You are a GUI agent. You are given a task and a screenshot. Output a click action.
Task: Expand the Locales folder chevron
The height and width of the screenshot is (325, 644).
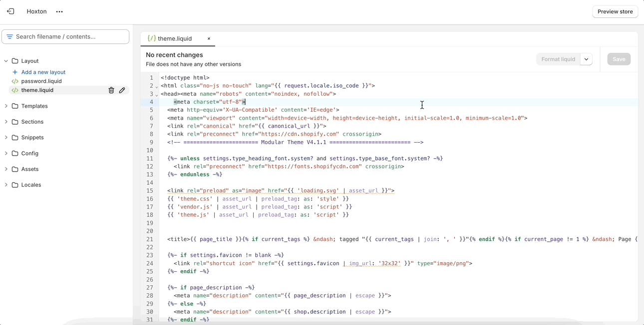[6, 185]
